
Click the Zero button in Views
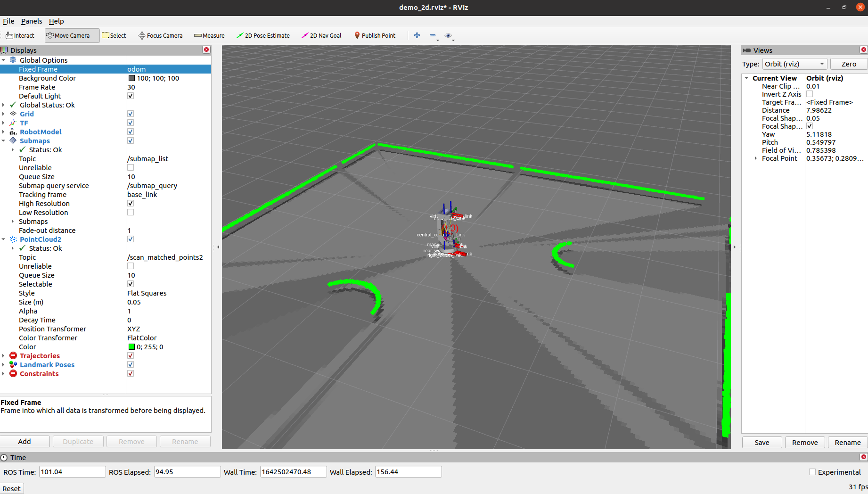tap(849, 64)
